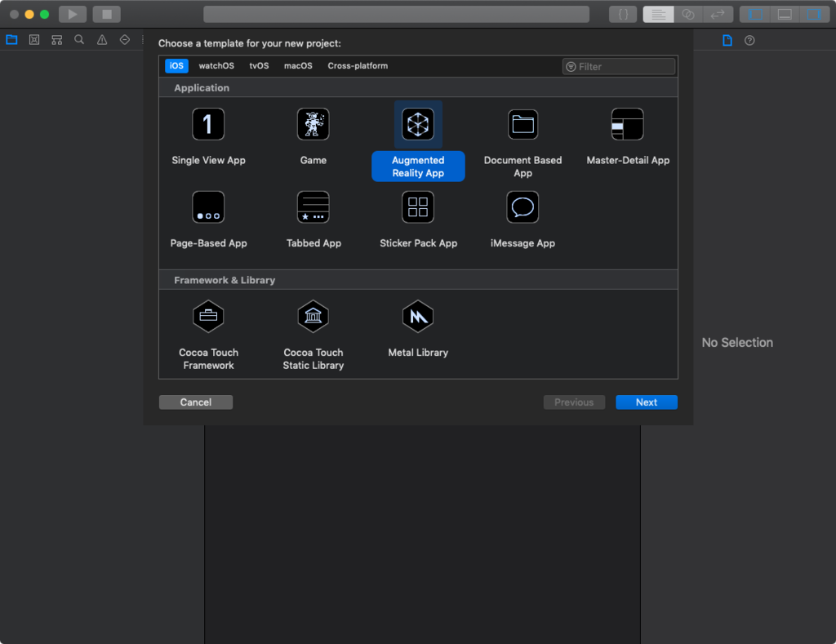Screen dimensions: 836x644
Task: Open the Source Control navigator icon
Action: [x=34, y=39]
